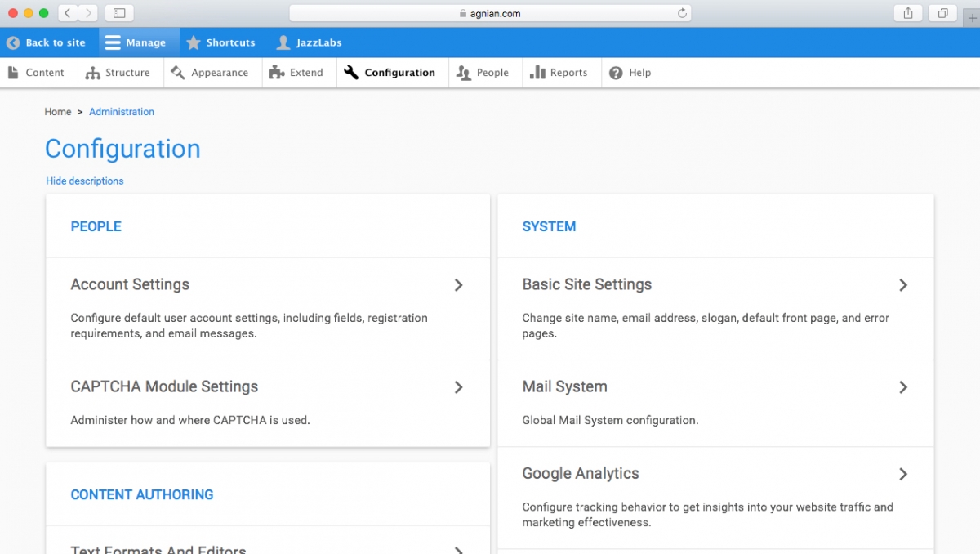Click the Configuration wrench icon
This screenshot has height=554, width=980.
tap(351, 73)
